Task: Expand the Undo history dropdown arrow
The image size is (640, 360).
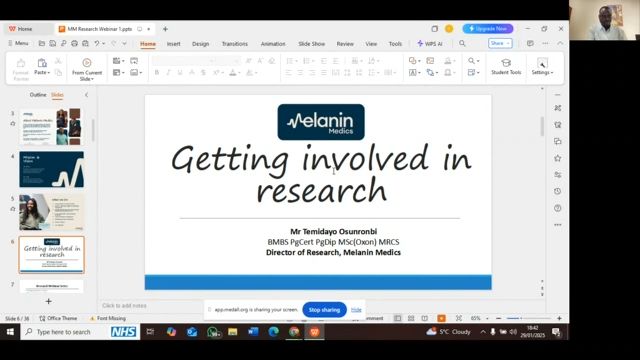Action: click(104, 43)
